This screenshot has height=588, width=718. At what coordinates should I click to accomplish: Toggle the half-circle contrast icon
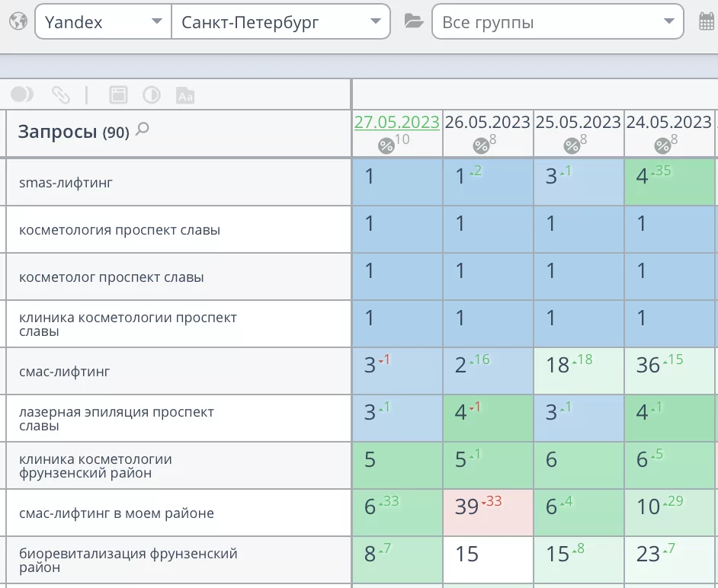[152, 94]
